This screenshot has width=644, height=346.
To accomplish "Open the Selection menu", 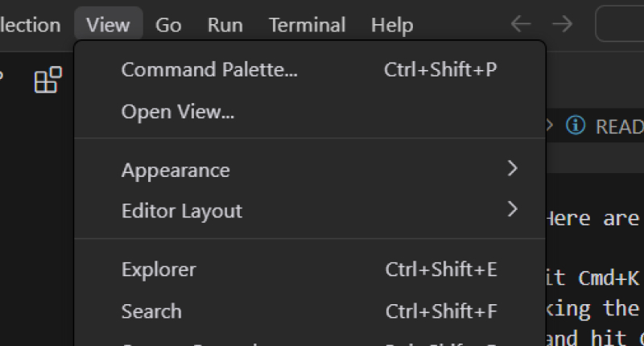I will click(29, 25).
